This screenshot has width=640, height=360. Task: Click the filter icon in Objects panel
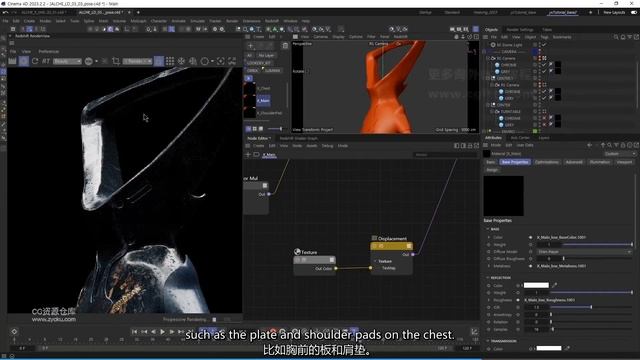click(x=629, y=37)
